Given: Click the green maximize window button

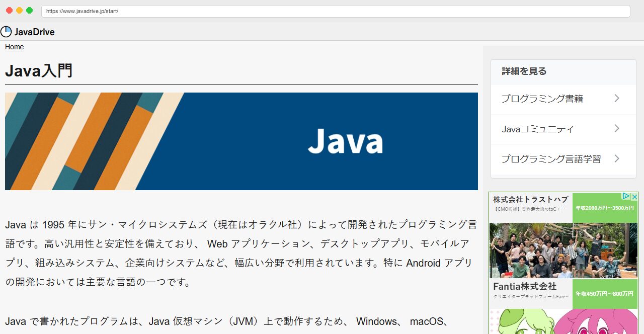Looking at the screenshot, I should [x=29, y=11].
